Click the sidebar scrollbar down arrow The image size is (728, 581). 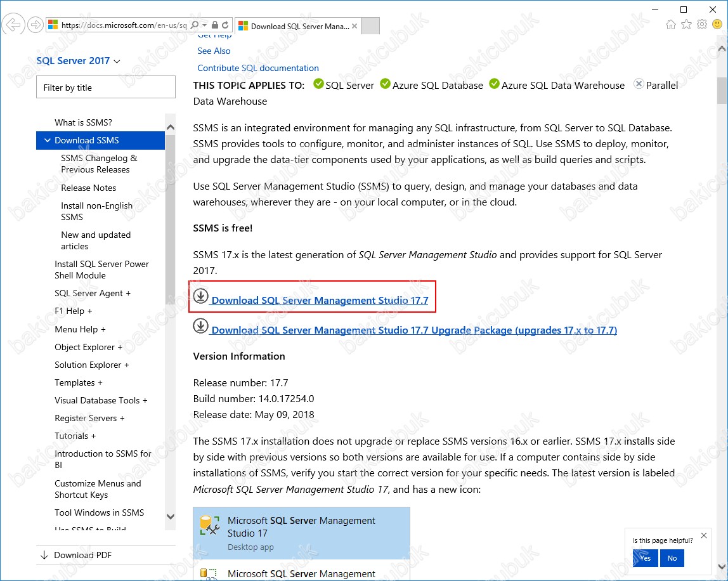(171, 516)
